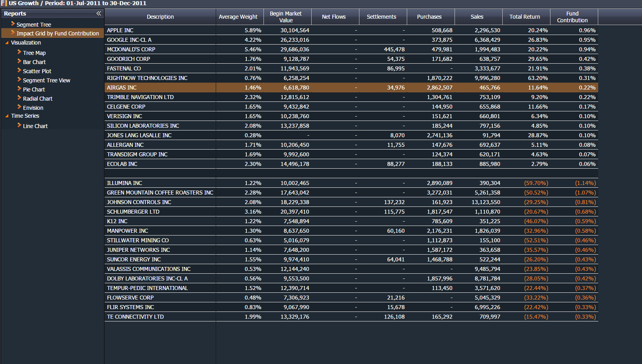Image resolution: width=642 pixels, height=364 pixels.
Task: Select the JOHNSON CONTROLS INC row
Action: click(351, 202)
